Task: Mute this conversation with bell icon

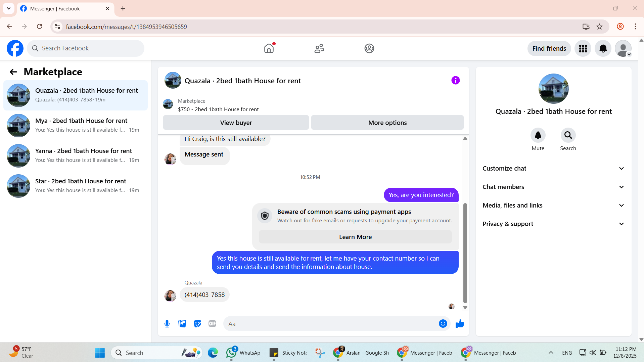Action: (538, 135)
